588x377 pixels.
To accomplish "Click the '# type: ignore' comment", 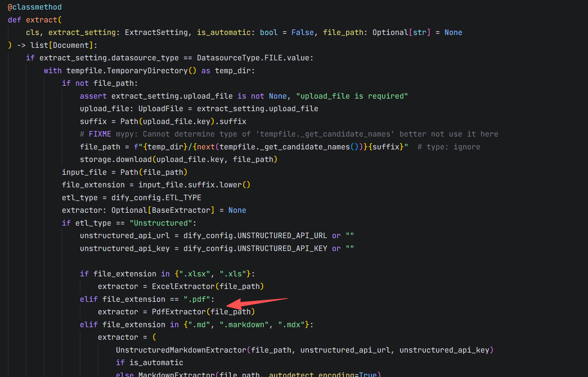I will pos(449,147).
